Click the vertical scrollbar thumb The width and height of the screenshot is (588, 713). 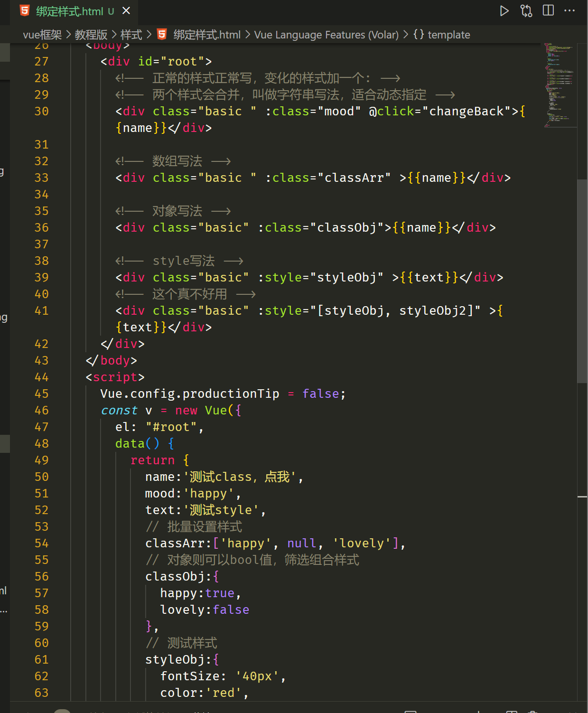(x=582, y=281)
